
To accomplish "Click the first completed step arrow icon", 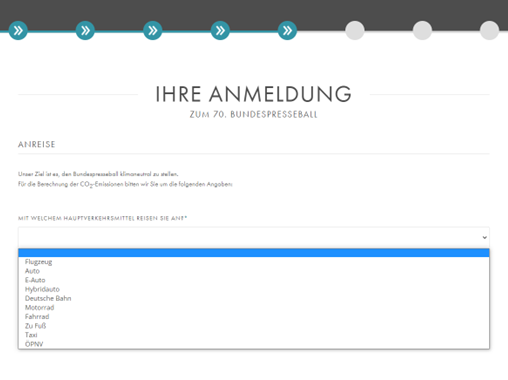I will 18,31.
